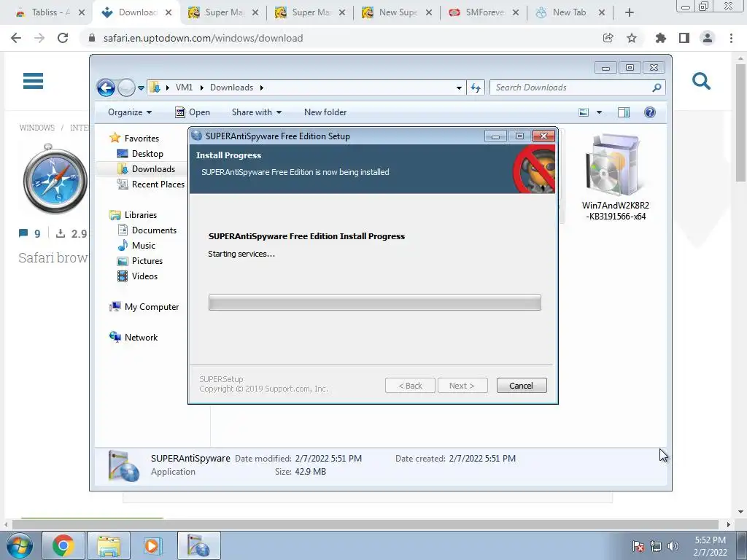Viewport: 747px width, 560px height.
Task: Toggle the preview pane icon
Action: (623, 112)
